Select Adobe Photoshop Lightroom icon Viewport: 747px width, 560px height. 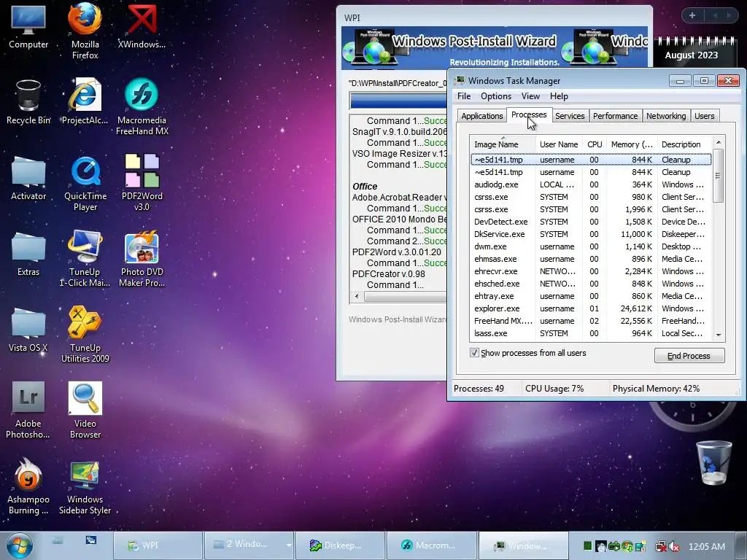tap(28, 410)
